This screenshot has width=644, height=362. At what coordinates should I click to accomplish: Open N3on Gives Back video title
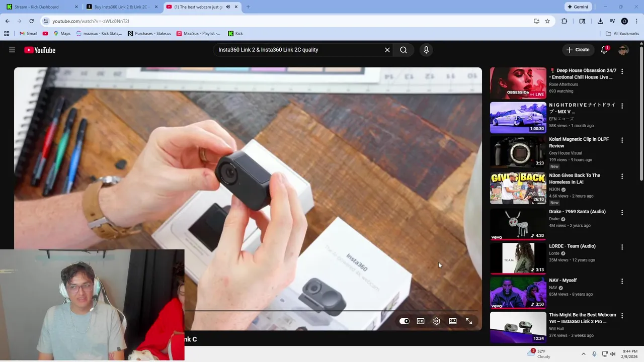pyautogui.click(x=575, y=178)
